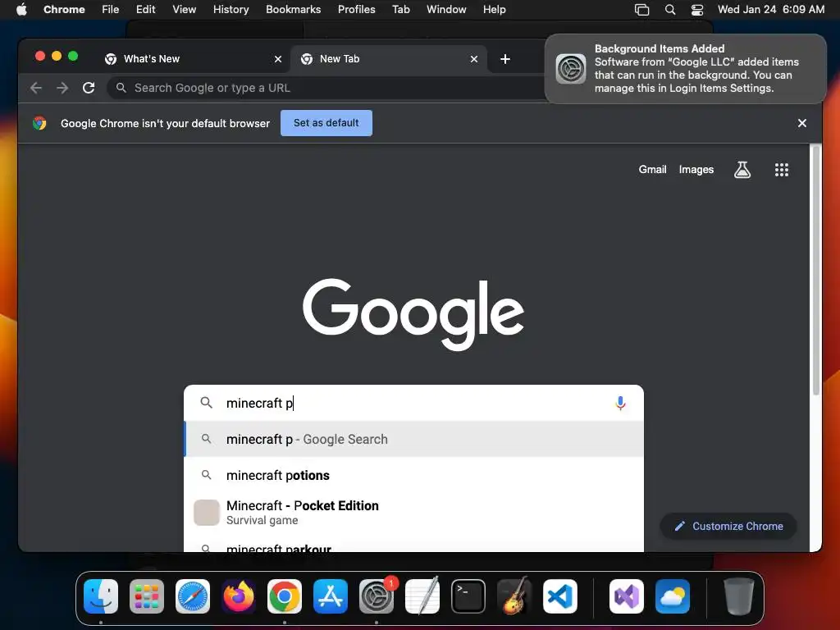Click the back navigation arrow in Chrome
This screenshot has width=840, height=630.
36,88
